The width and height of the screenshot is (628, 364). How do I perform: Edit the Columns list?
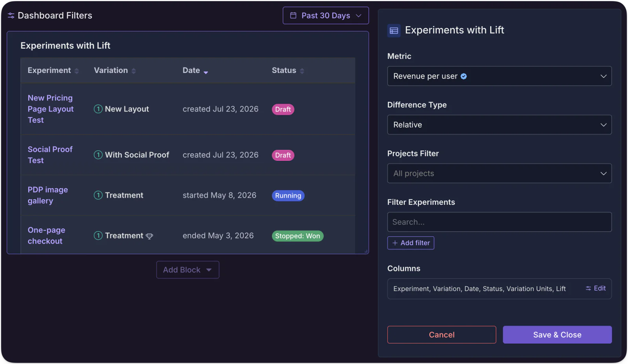(x=596, y=288)
